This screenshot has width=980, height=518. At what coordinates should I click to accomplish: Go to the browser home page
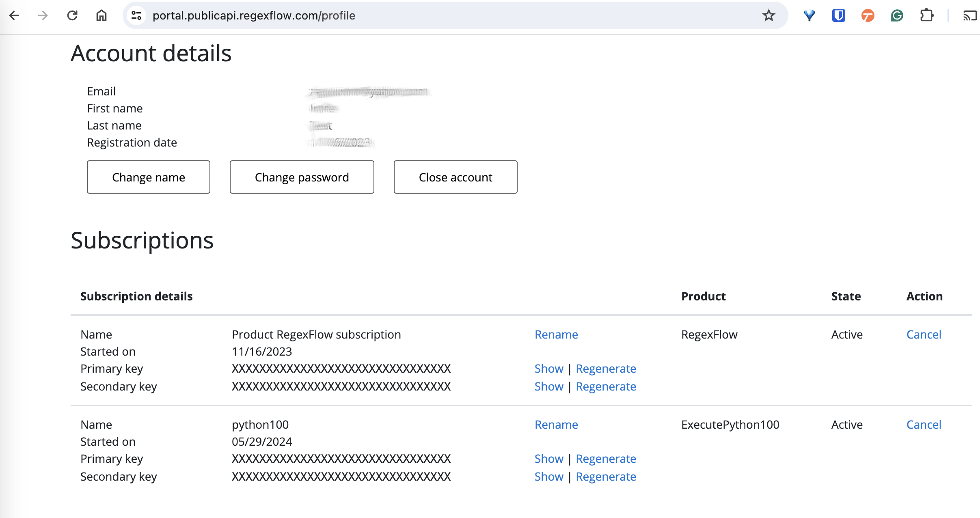coord(101,15)
